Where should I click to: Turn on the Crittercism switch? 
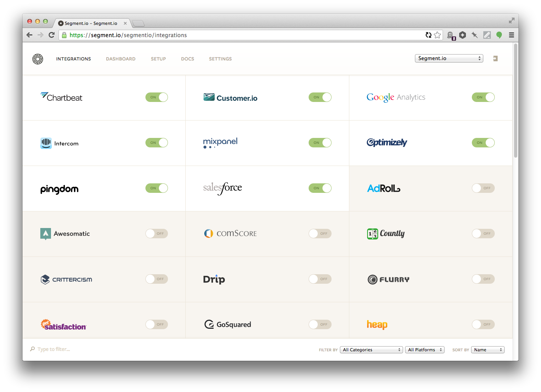tap(156, 279)
